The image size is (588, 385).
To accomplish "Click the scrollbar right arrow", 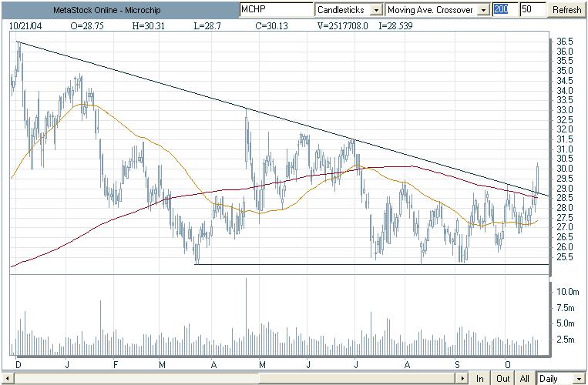I will [463, 379].
